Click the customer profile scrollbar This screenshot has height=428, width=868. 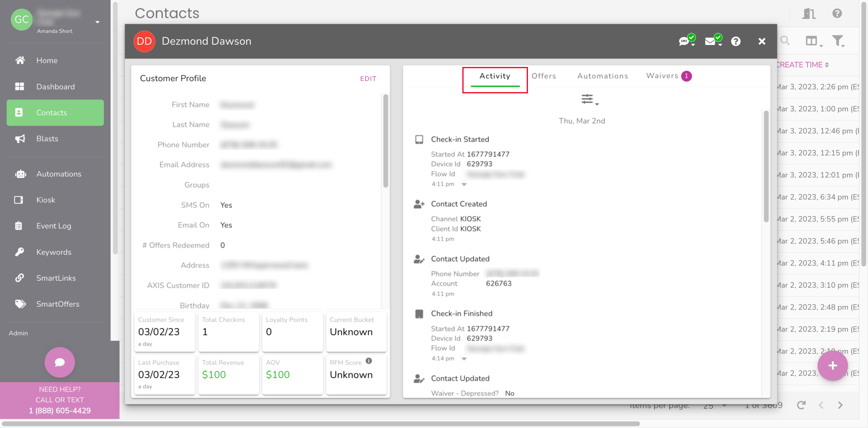click(x=386, y=141)
